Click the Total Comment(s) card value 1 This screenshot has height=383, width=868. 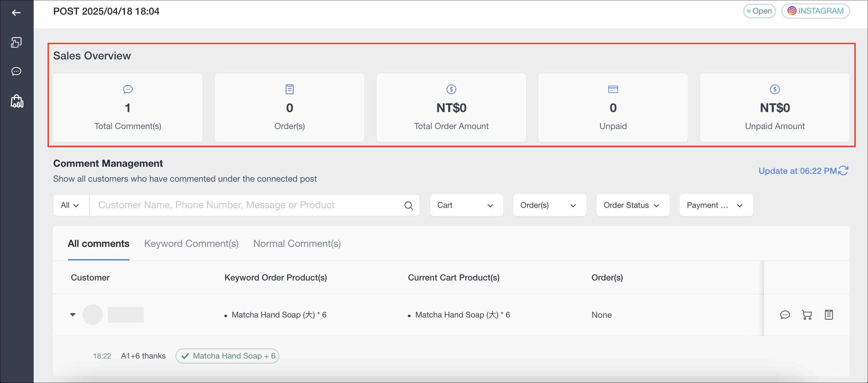(128, 108)
